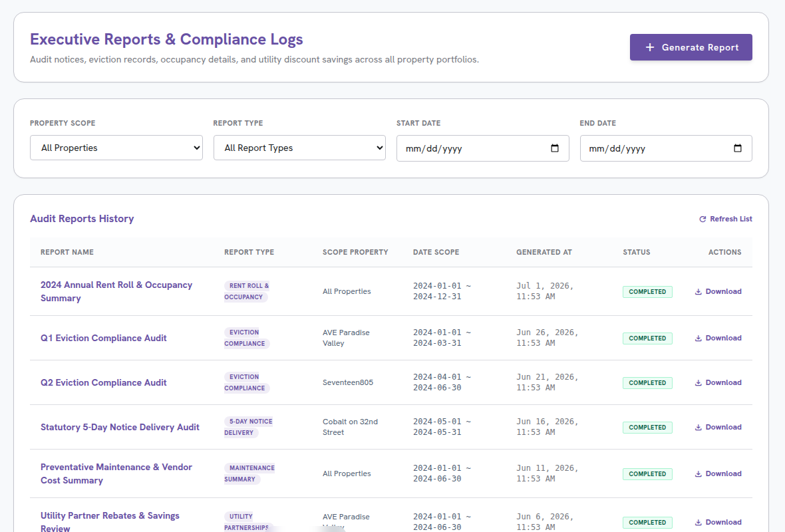Click the Generated At column header

544,252
